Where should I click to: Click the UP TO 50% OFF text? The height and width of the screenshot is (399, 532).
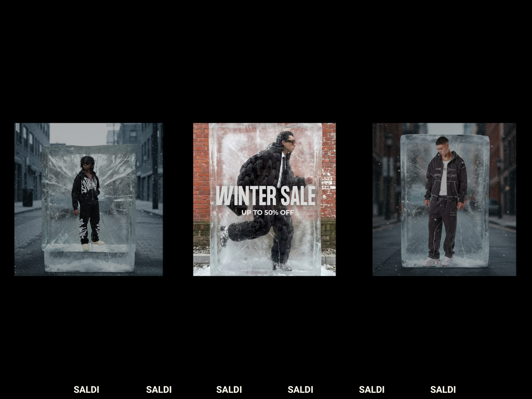[268, 212]
